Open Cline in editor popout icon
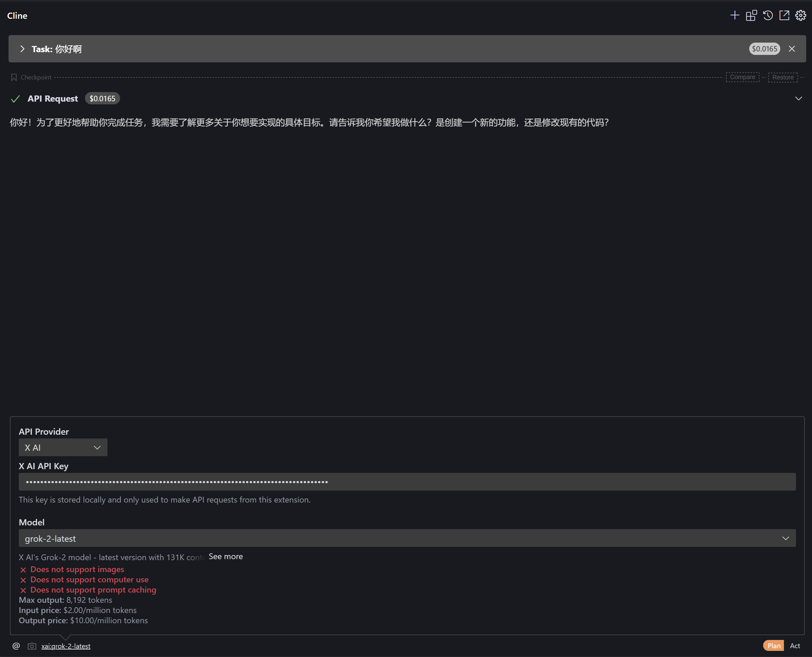The image size is (812, 657). coord(784,16)
